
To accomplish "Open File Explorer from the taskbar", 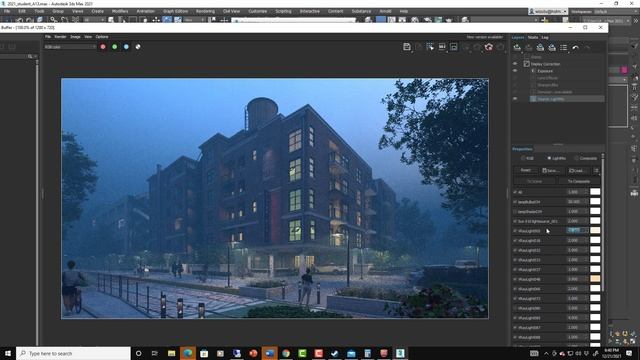I will coord(171,353).
